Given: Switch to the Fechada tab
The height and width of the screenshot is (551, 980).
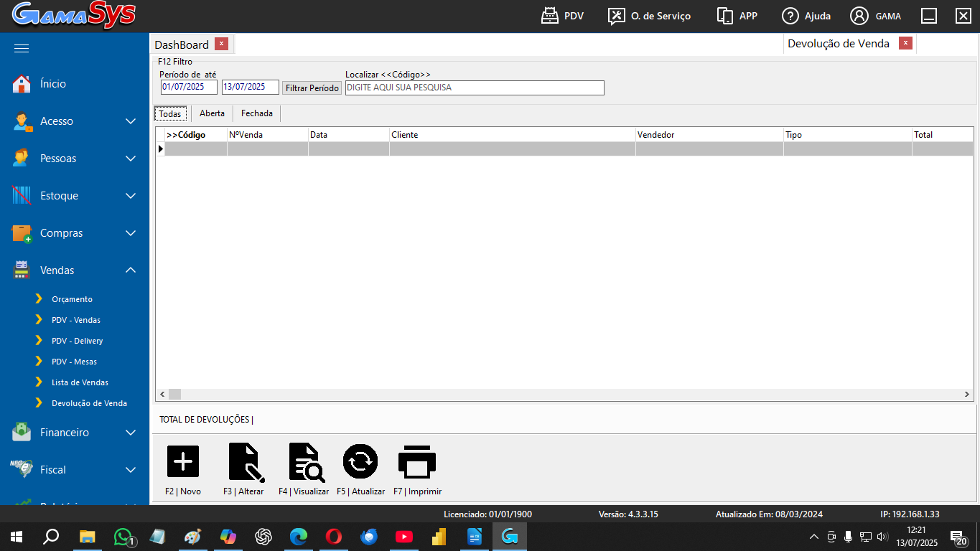Looking at the screenshot, I should click(x=256, y=113).
